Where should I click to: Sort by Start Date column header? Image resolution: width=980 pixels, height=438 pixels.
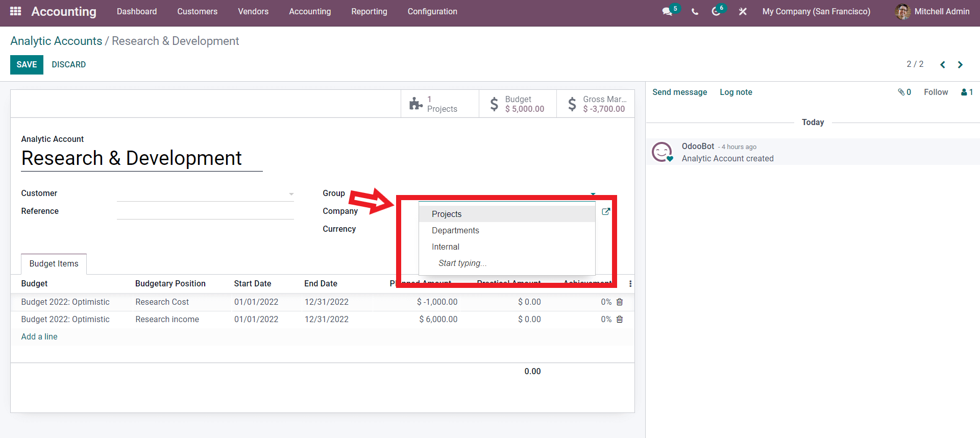click(253, 283)
